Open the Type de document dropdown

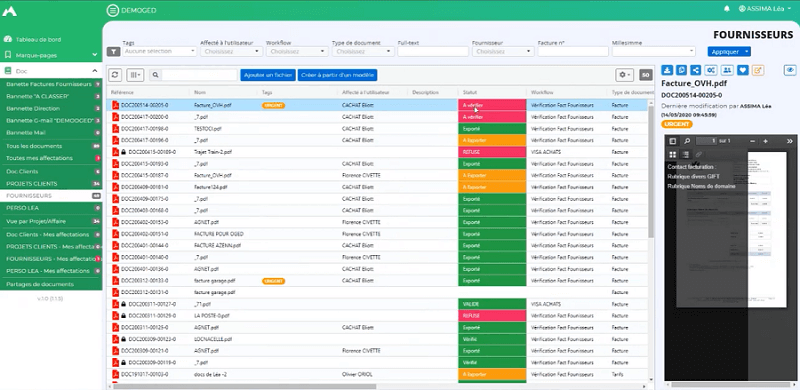(363, 52)
